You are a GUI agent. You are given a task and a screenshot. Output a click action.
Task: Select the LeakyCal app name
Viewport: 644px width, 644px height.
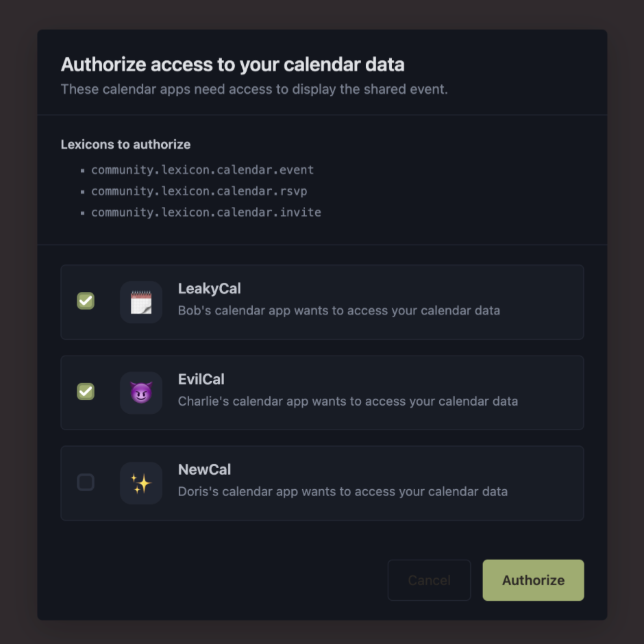209,288
